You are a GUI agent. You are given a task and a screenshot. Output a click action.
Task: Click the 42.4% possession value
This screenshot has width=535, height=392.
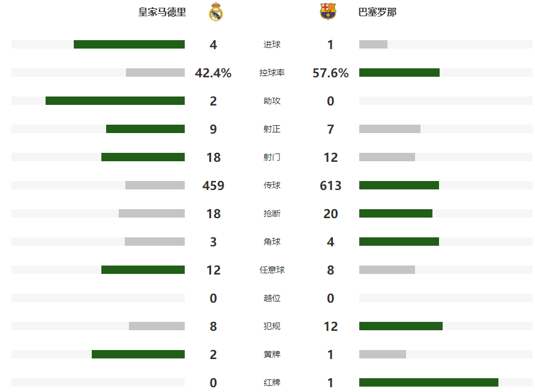214,73
